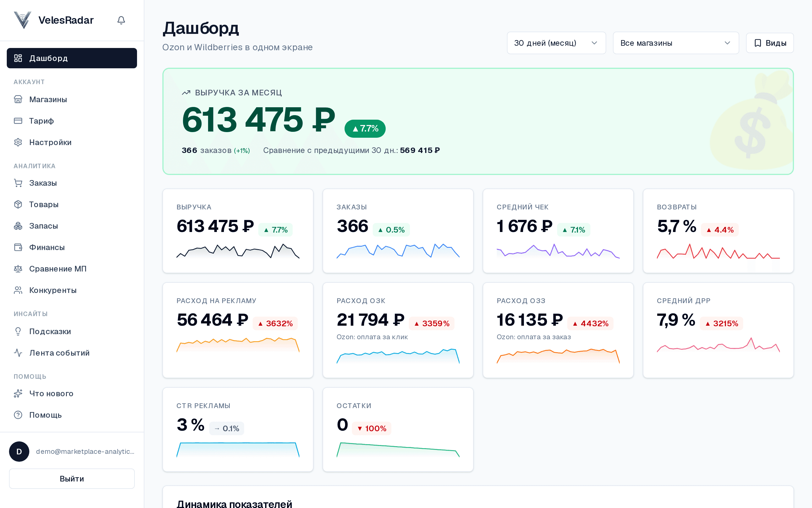The width and height of the screenshot is (812, 508).
Task: Open the Средний ДРР card
Action: click(718, 330)
